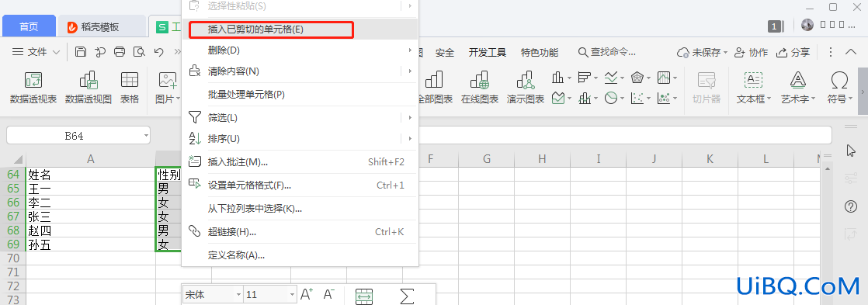Viewport: 868px width, 305px height.
Task: Choose 定义名称(A) in context menu
Action: 300,255
